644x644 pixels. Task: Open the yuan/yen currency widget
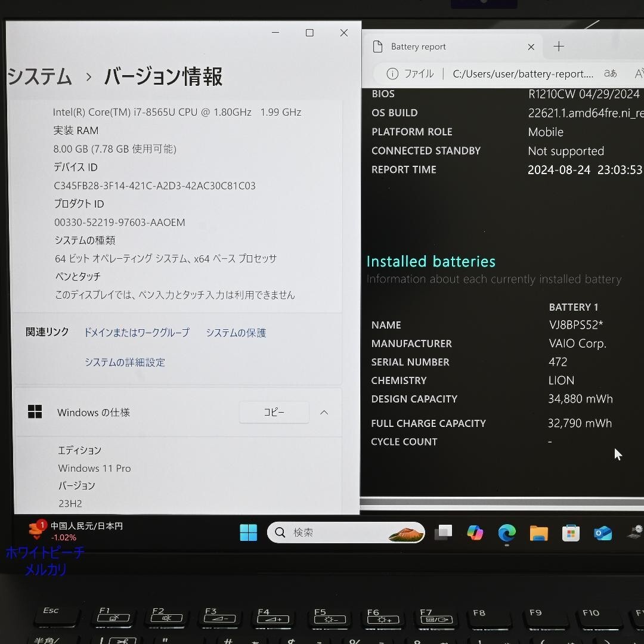76,531
